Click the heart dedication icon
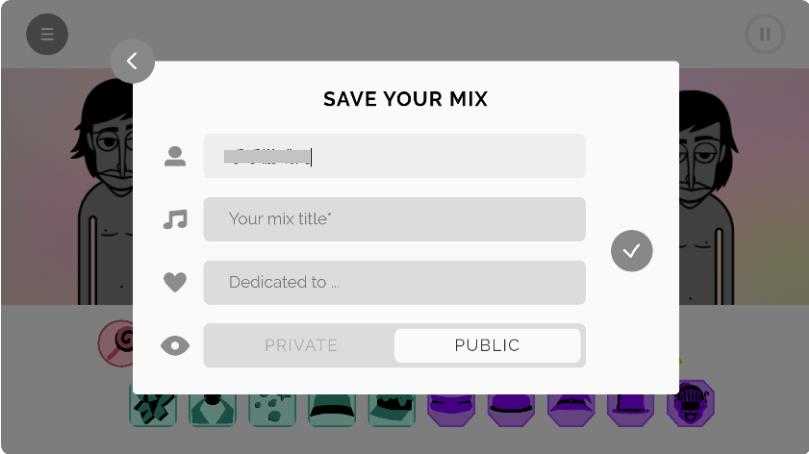Screen dimensions: 809x454 [175, 283]
